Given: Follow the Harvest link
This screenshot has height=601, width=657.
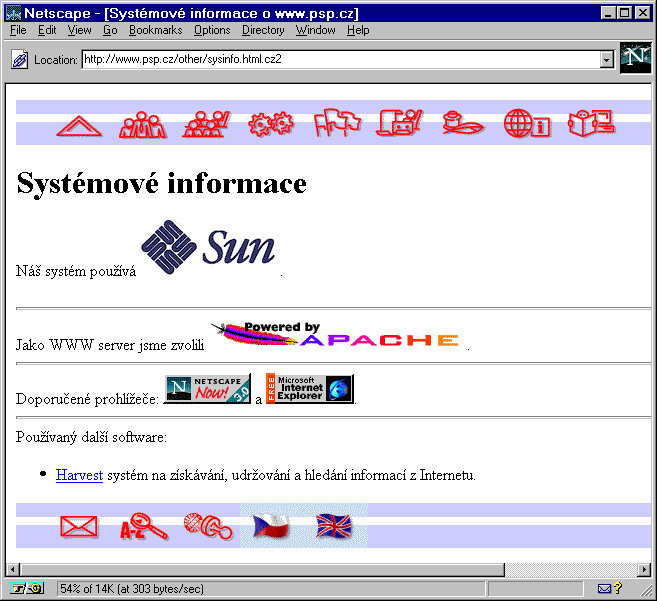Looking at the screenshot, I should [79, 475].
